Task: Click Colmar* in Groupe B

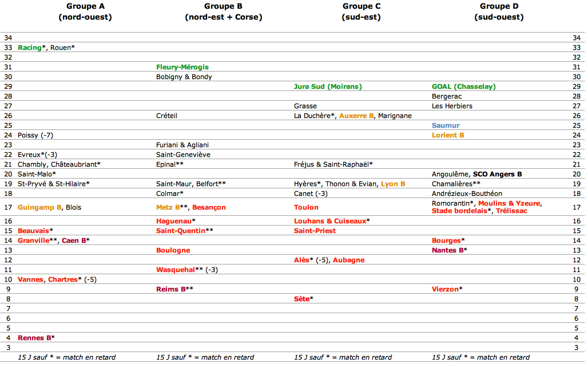Action: click(x=169, y=194)
